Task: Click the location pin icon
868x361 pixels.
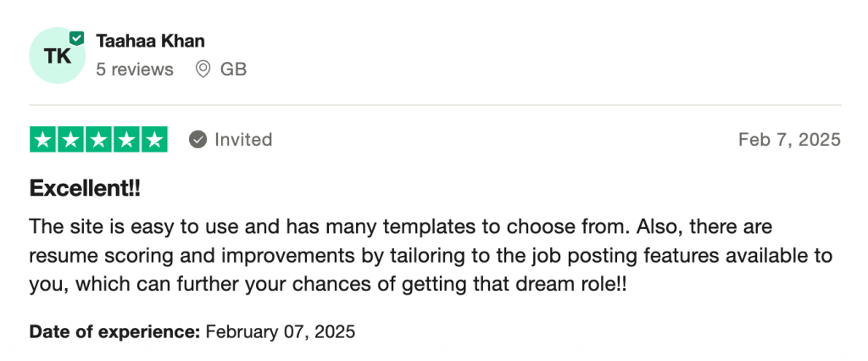Action: [x=203, y=69]
